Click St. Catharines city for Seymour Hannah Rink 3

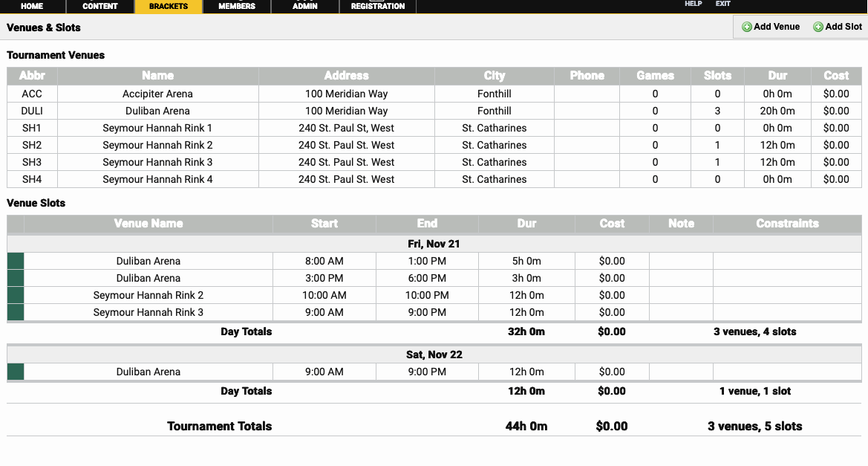[x=495, y=162]
